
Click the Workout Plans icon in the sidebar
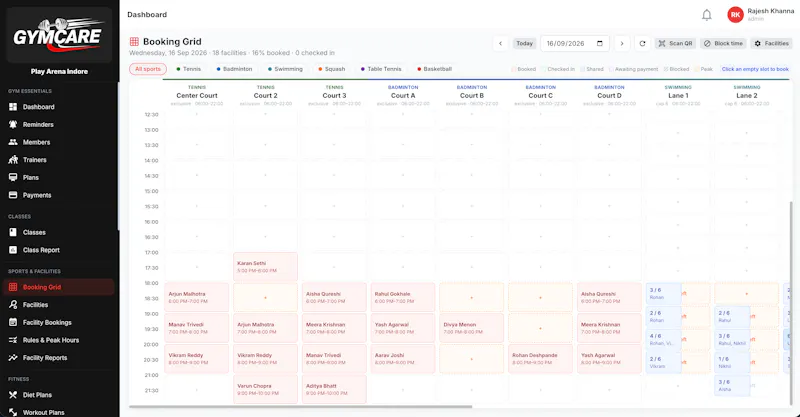(13, 412)
